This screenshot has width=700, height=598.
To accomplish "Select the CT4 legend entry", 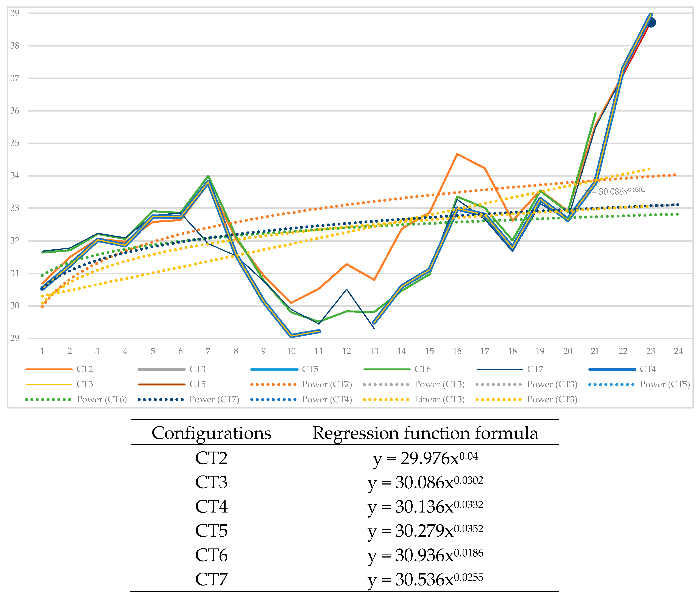I will pyautogui.click(x=648, y=369).
